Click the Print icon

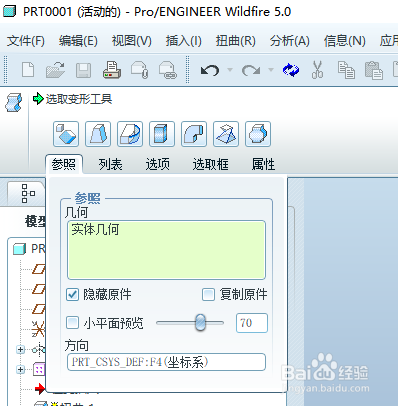(x=112, y=70)
